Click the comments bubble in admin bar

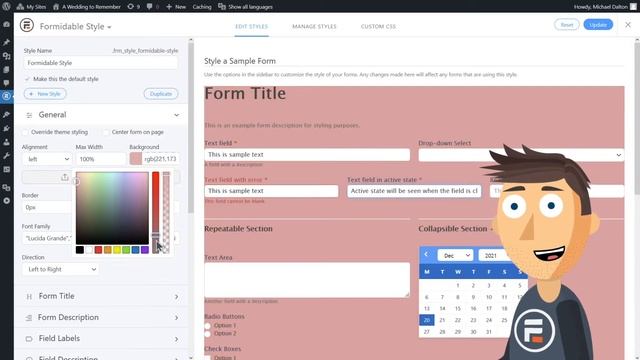(153, 7)
